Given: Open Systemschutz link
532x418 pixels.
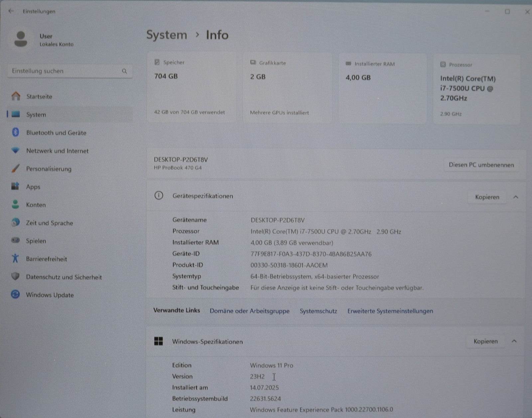Looking at the screenshot, I should (318, 311).
